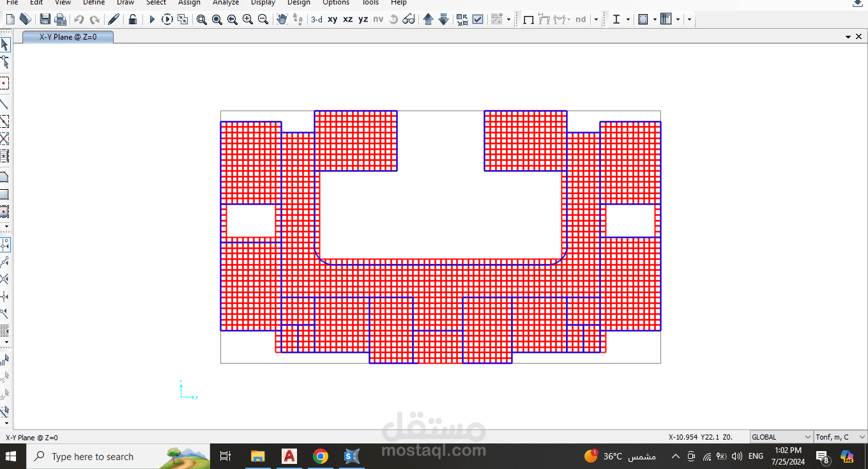Set view to the xy plane
The image size is (868, 469).
click(333, 19)
